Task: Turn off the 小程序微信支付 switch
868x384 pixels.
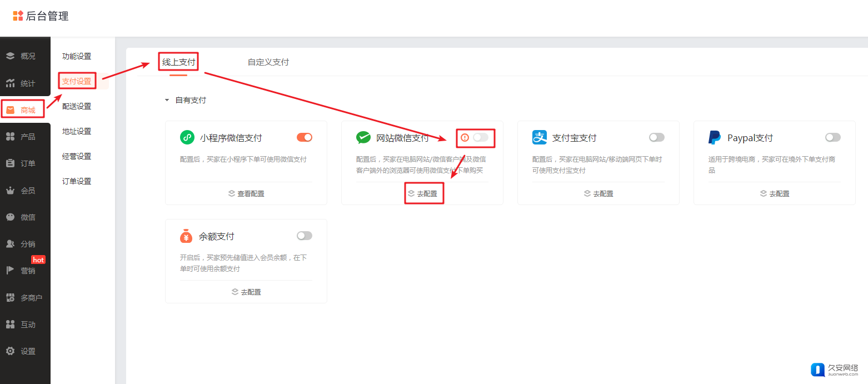Action: (x=305, y=137)
